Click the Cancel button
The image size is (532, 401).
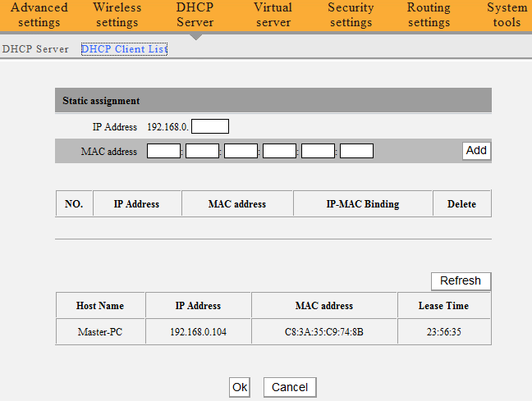point(290,387)
